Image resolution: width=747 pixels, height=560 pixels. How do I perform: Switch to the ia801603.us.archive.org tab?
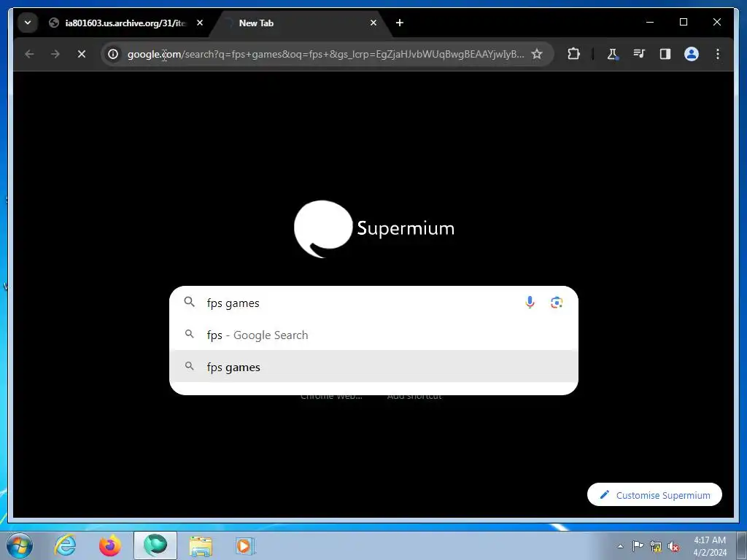coord(117,23)
